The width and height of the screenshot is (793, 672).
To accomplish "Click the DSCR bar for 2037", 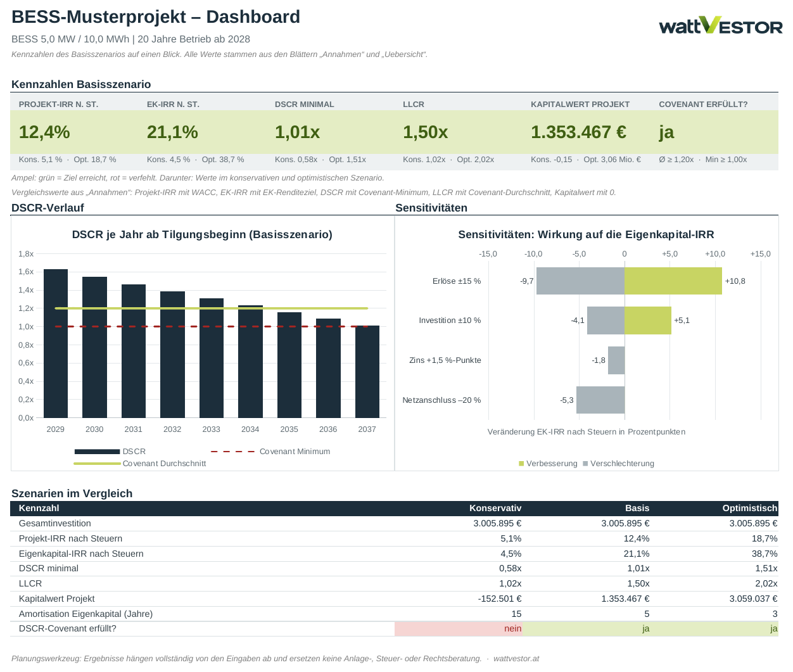I will click(367, 372).
